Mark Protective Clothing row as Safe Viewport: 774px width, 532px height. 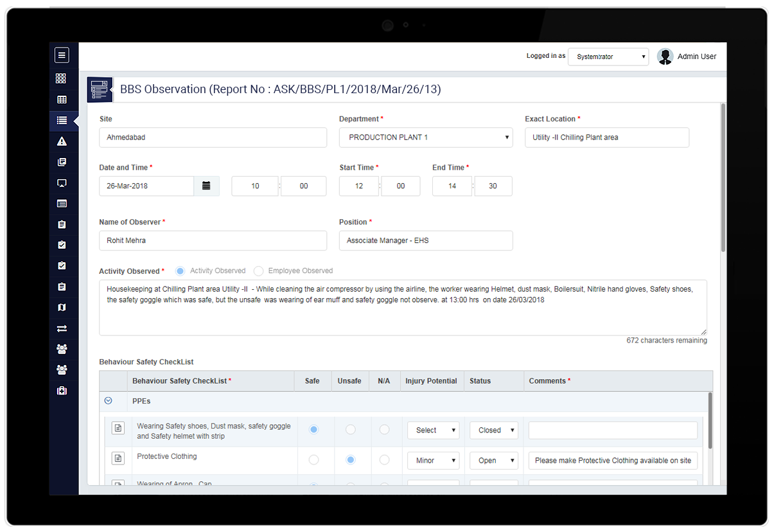click(313, 460)
